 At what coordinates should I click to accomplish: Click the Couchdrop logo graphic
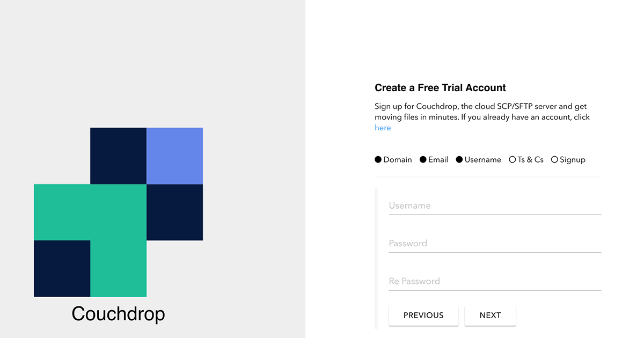point(118,212)
